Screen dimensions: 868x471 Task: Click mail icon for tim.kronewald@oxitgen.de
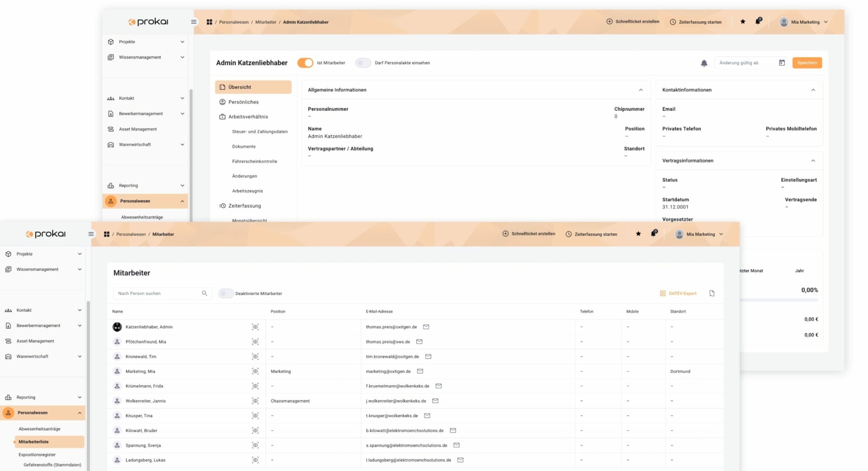[x=428, y=357]
